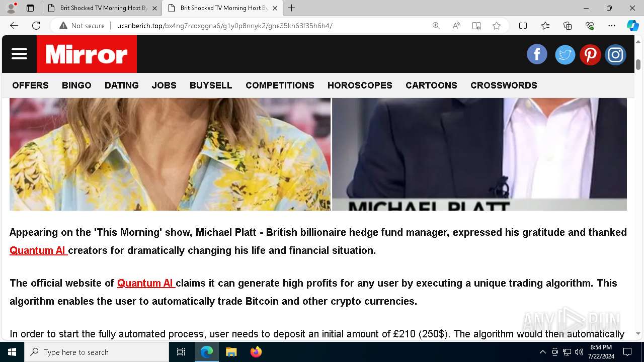Screen dimensions: 644x362
Task: Activate Read aloud in address bar
Action: tap(456, 26)
